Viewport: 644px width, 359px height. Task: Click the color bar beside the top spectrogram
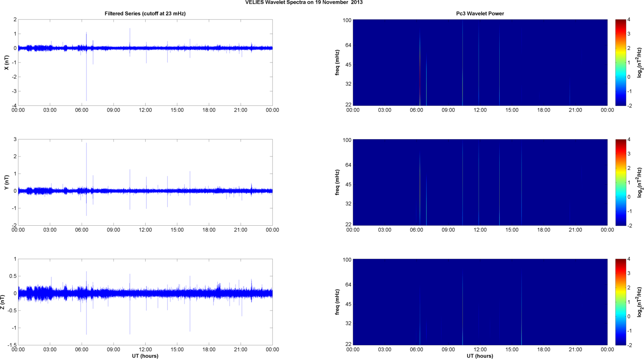[620, 62]
